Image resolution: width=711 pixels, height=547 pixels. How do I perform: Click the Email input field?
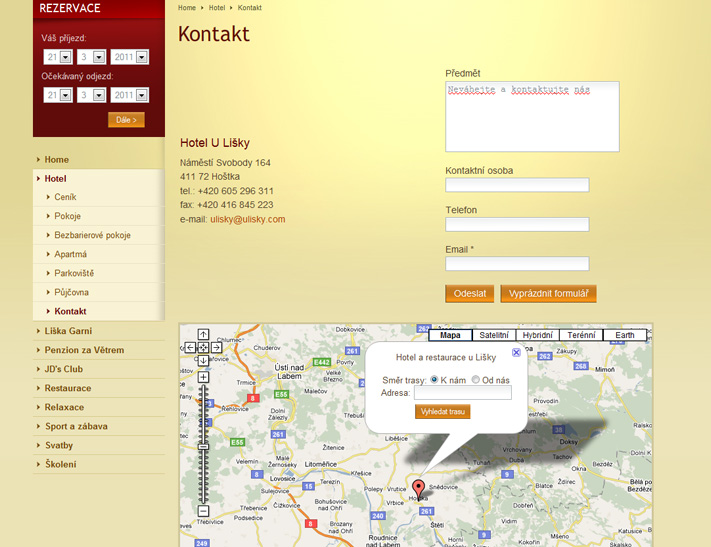coord(517,264)
